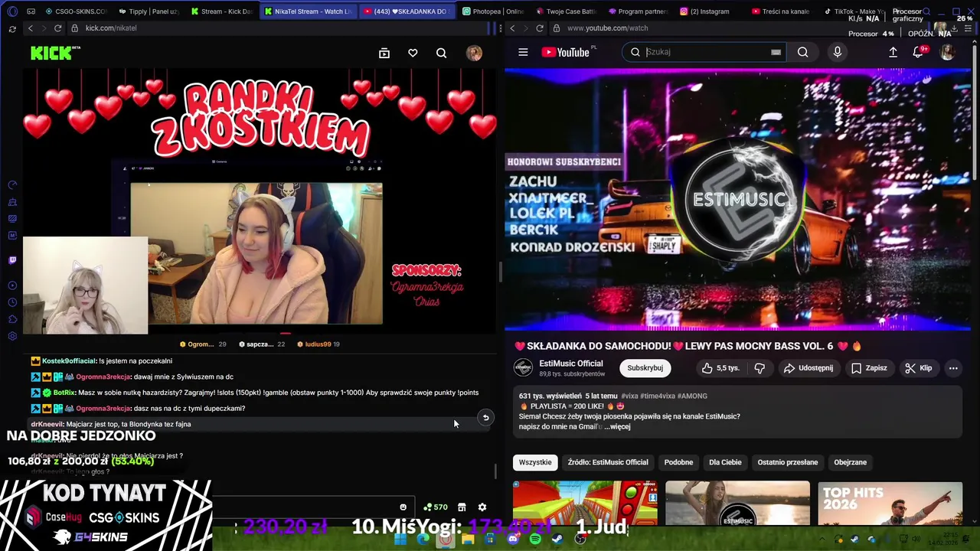The width and height of the screenshot is (980, 551).
Task: Open YouTube account avatar menu
Action: 947,52
